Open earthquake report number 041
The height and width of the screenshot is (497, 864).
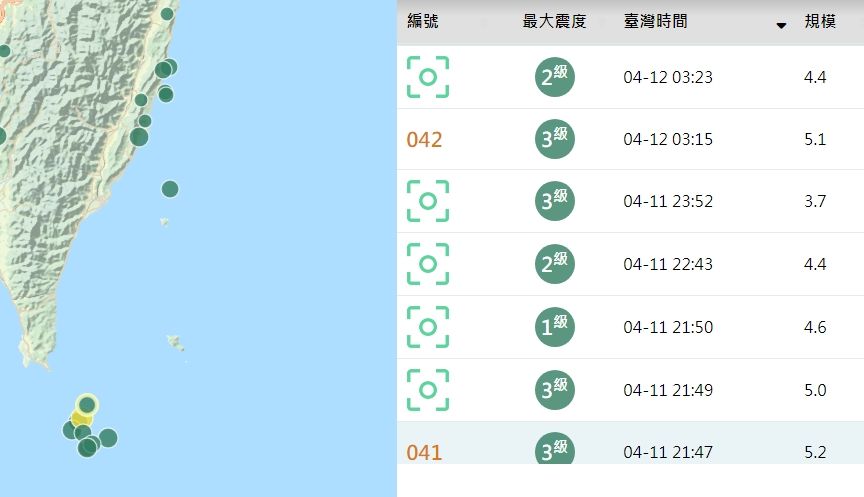tap(424, 452)
